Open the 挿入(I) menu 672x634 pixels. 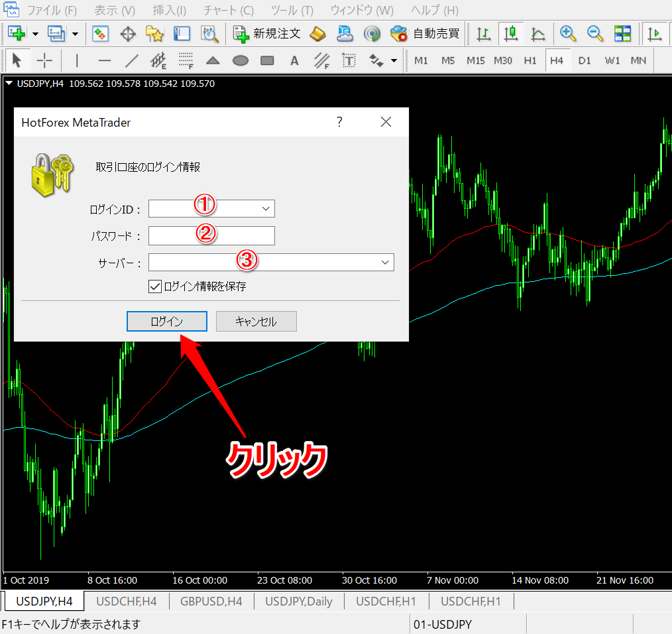point(169,11)
